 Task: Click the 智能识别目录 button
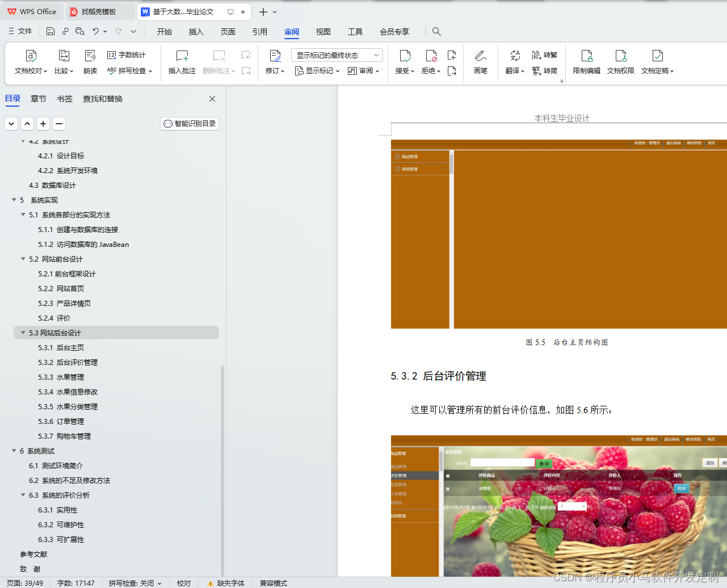pos(190,124)
